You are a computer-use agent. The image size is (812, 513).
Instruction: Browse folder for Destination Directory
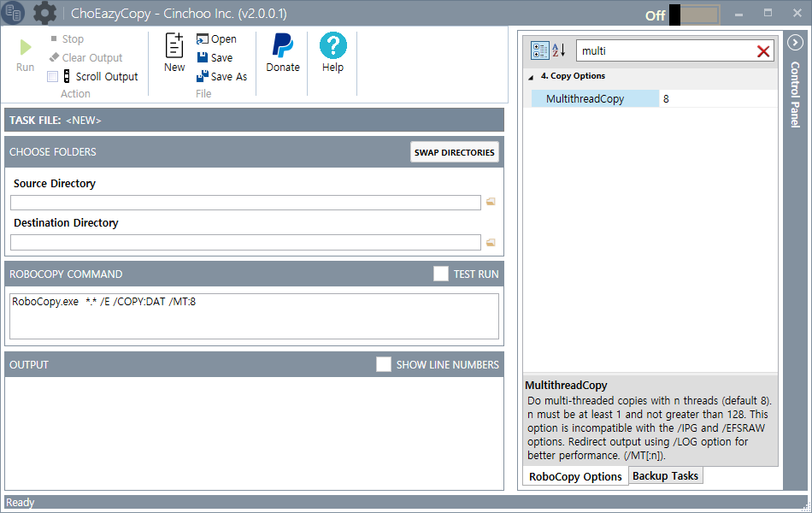tap(491, 242)
